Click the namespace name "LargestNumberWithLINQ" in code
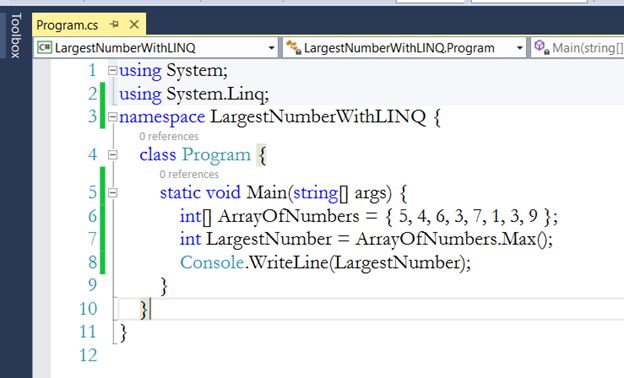624x378 pixels. coord(318,117)
